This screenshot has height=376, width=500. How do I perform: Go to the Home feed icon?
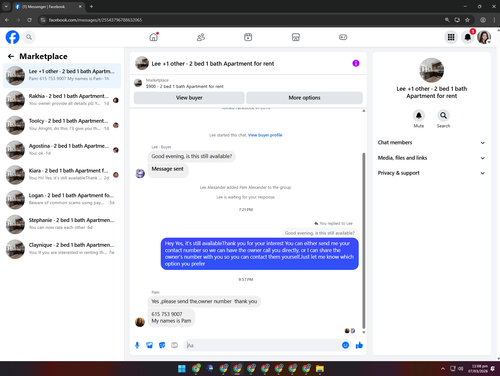(x=154, y=37)
